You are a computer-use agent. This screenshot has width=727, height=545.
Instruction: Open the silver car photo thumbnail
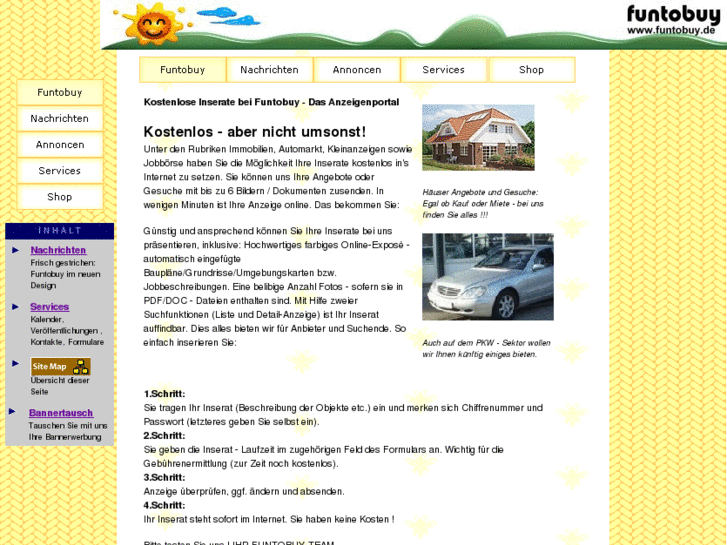[x=488, y=276]
